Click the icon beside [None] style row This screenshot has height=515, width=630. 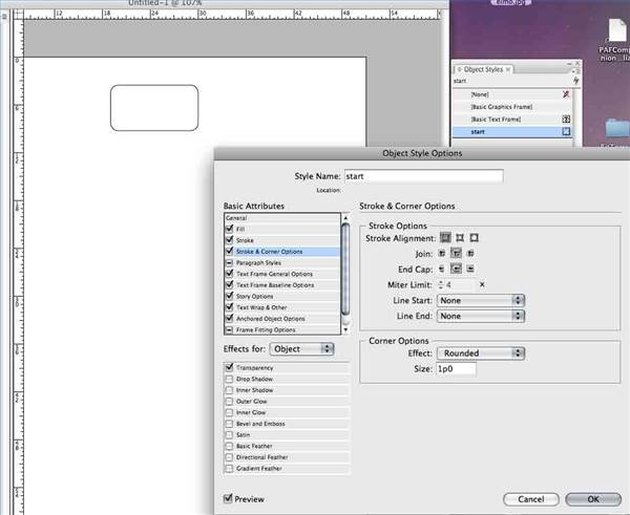[566, 94]
